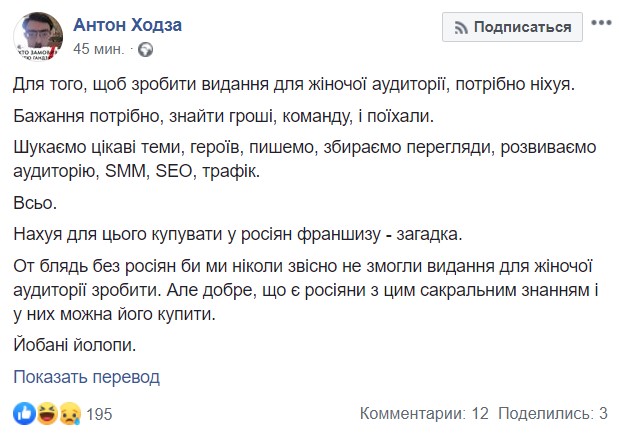The image size is (619, 435).
Task: Click the paragraph starting 'Для того, щоб зробити'
Action: click(x=294, y=85)
